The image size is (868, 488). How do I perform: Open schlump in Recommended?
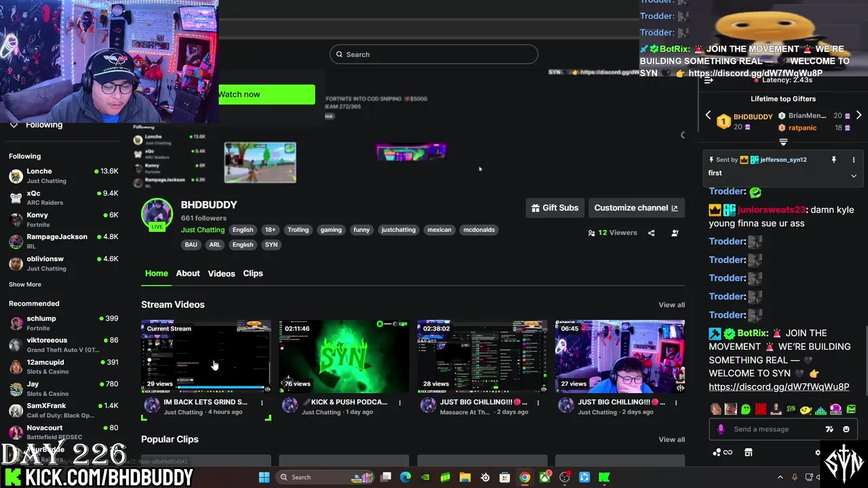[x=64, y=323]
